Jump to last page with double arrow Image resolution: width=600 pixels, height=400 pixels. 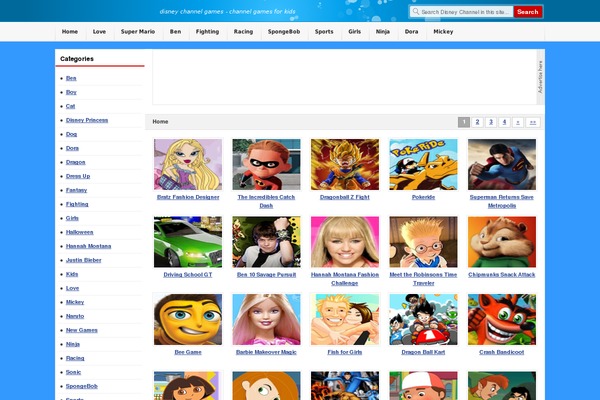point(533,122)
